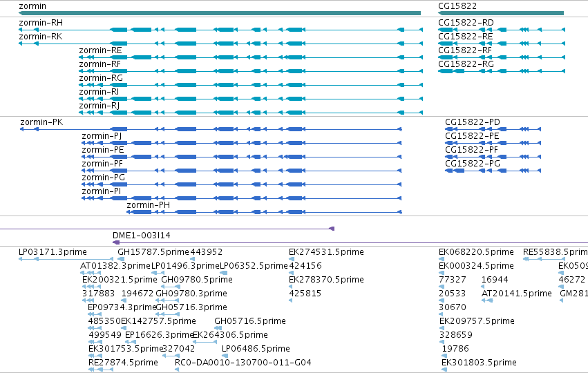Viewport: 588px width, 373px height.
Task: Select EST LP03171.3prime
Action: tap(53, 252)
